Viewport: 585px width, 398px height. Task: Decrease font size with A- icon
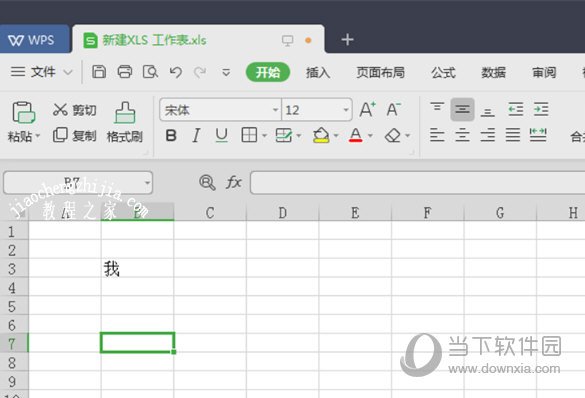(393, 110)
